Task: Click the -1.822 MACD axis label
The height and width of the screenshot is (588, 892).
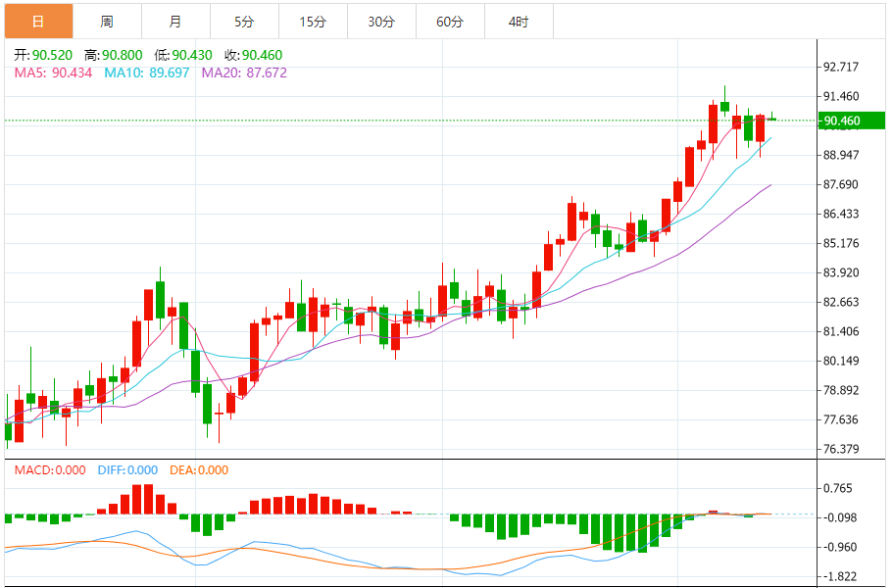Action: pyautogui.click(x=840, y=576)
